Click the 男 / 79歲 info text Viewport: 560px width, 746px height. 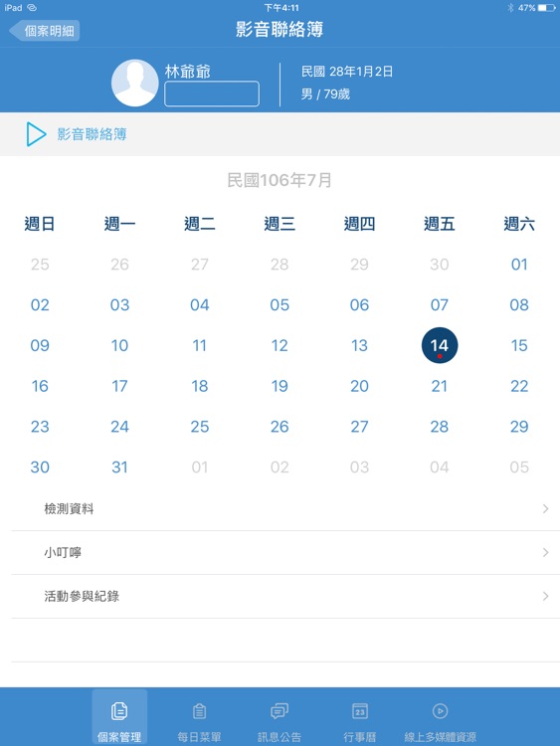(x=325, y=94)
